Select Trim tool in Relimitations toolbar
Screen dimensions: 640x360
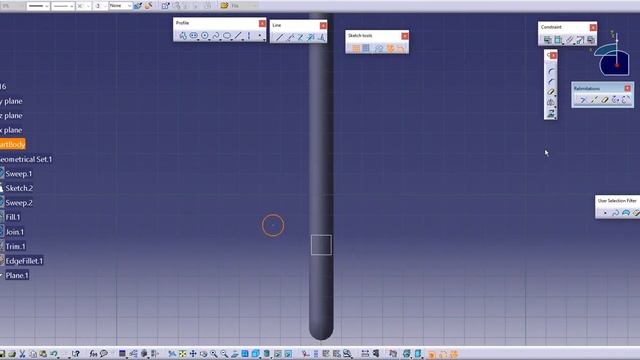583,100
